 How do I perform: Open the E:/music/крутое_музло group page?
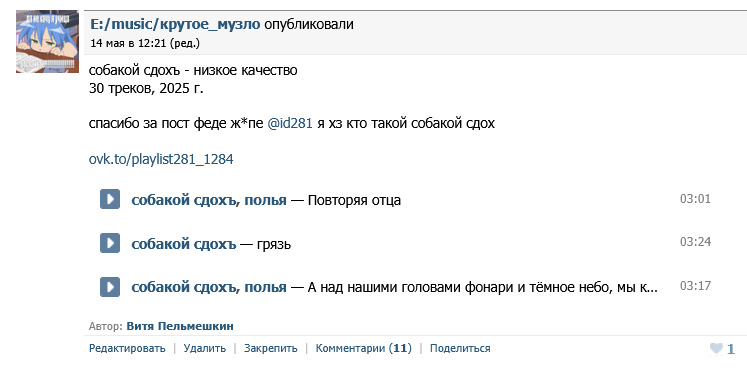click(175, 24)
